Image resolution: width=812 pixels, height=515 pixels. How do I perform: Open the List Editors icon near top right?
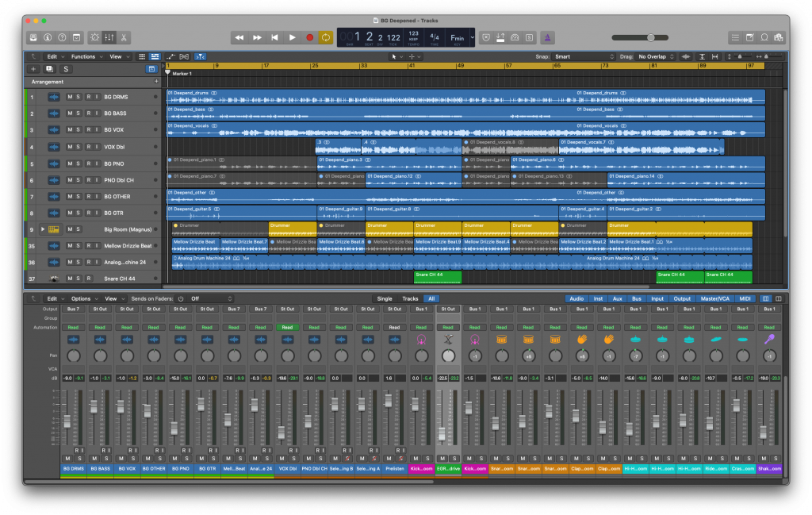(735, 37)
